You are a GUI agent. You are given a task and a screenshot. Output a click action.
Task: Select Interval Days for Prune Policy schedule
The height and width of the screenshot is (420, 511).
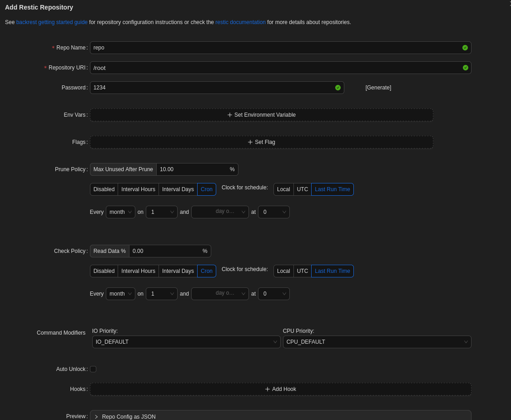coord(178,189)
